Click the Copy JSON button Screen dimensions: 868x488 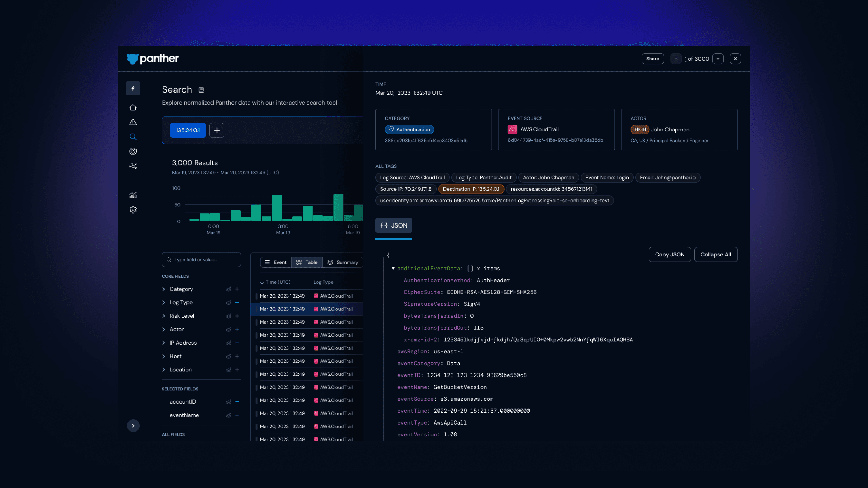tap(670, 255)
